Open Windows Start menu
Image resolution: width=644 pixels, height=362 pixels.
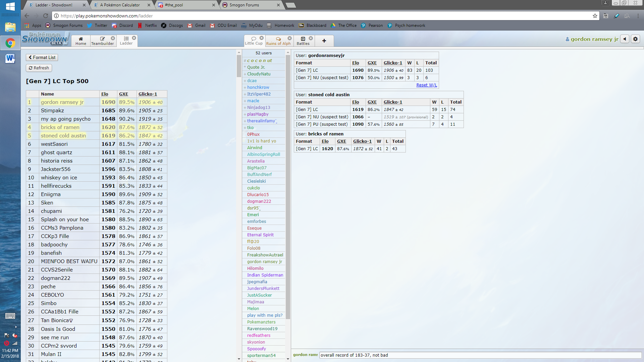[10, 6]
